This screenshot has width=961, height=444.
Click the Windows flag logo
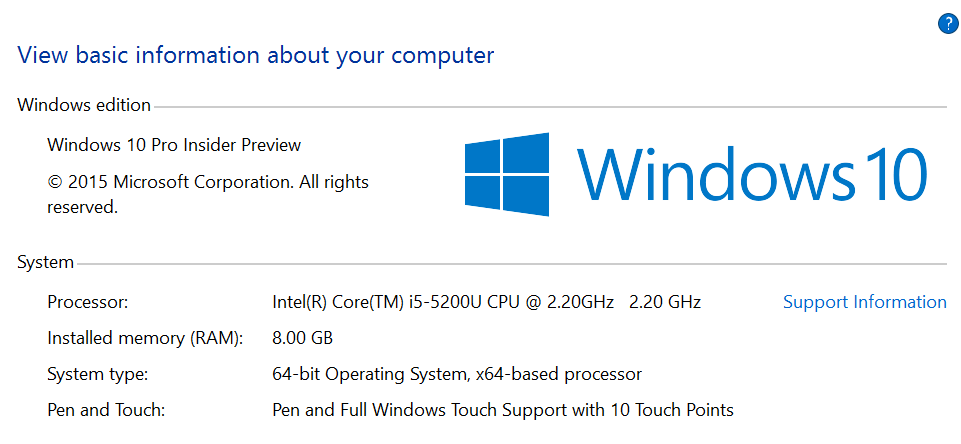(506, 175)
